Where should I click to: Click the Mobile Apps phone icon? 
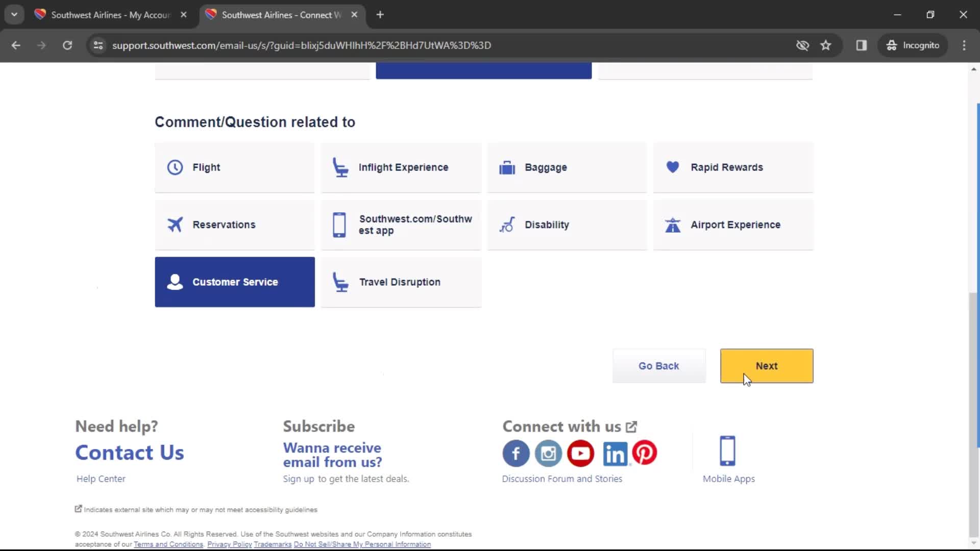coord(727,450)
